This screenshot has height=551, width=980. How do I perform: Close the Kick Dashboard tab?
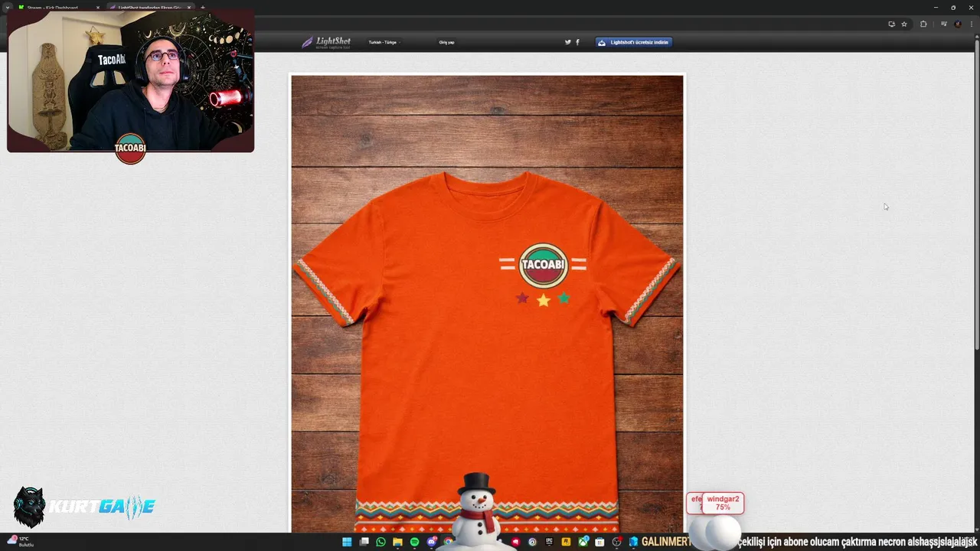pos(98,8)
